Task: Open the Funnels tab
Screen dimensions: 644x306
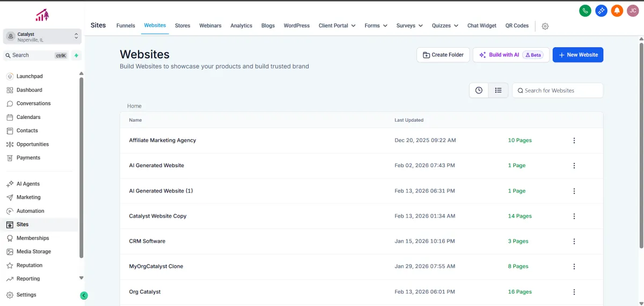Action: (126, 26)
